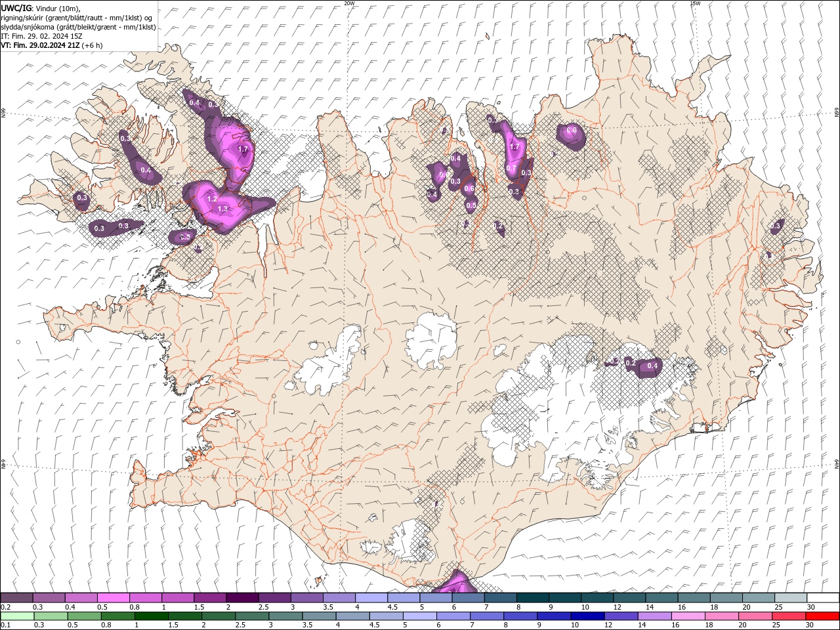
Task: Click the 20W longitude label
Action: (x=349, y=3)
